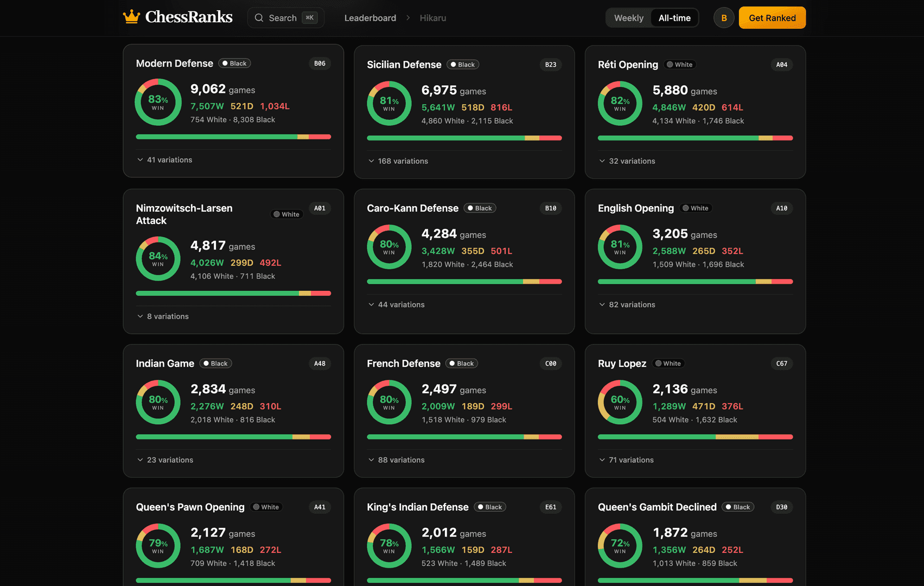Focus the Search input field
924x586 pixels.
(286, 18)
